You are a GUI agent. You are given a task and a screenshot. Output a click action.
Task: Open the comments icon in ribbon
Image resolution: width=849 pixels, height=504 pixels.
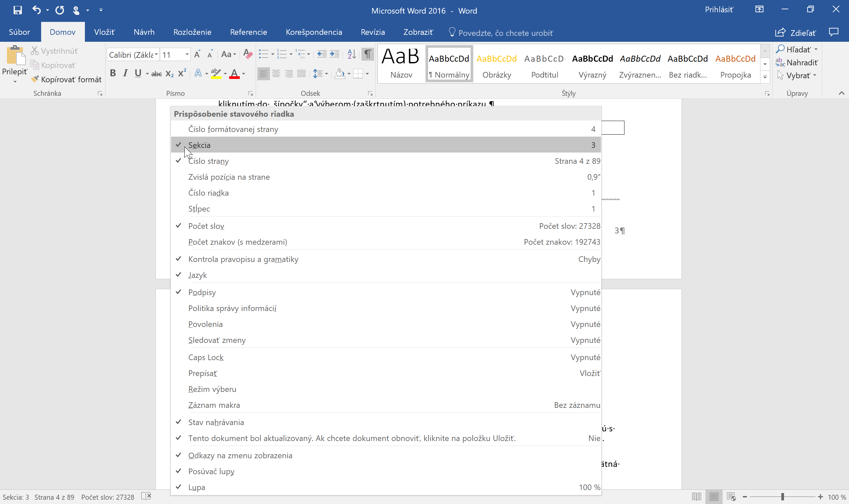(833, 32)
